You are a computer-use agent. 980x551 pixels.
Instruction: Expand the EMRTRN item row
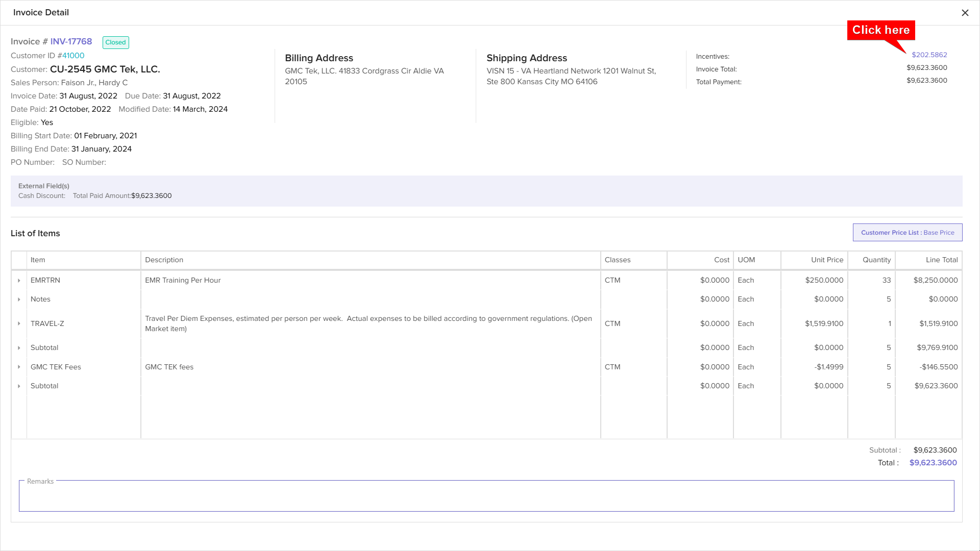19,281
